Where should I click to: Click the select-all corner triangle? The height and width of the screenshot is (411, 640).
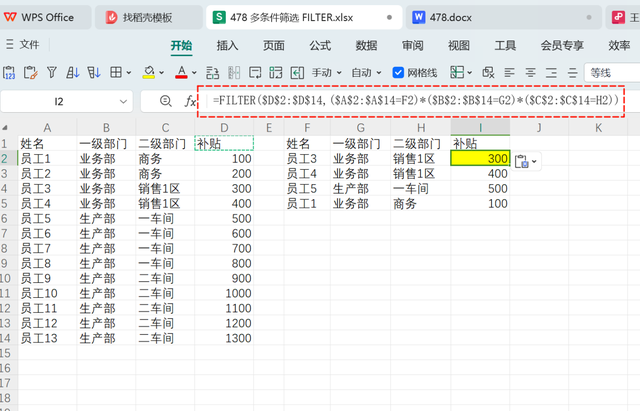pos(5,128)
